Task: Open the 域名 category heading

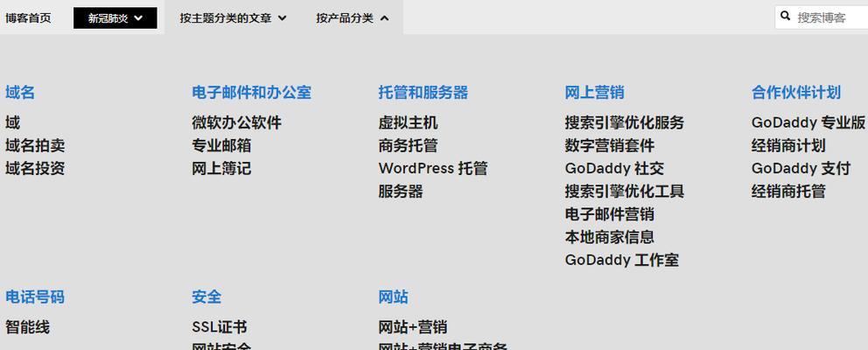Action: pyautogui.click(x=20, y=93)
